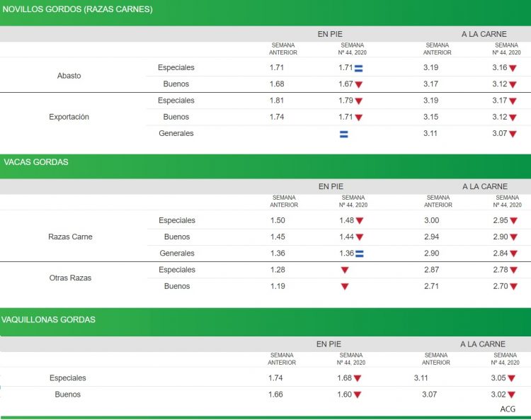Click the red arrow beside 3.02 in Vaquillonas Buenos
This screenshot has width=531, height=420.
click(x=511, y=395)
